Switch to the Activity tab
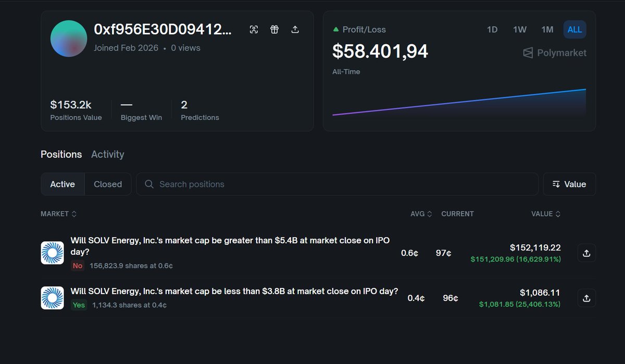This screenshot has width=625, height=364. coord(108,154)
